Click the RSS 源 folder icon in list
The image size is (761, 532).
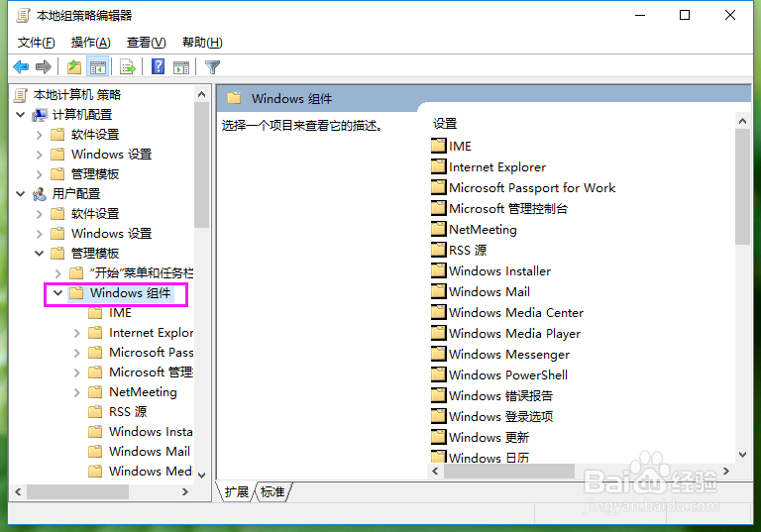point(438,250)
